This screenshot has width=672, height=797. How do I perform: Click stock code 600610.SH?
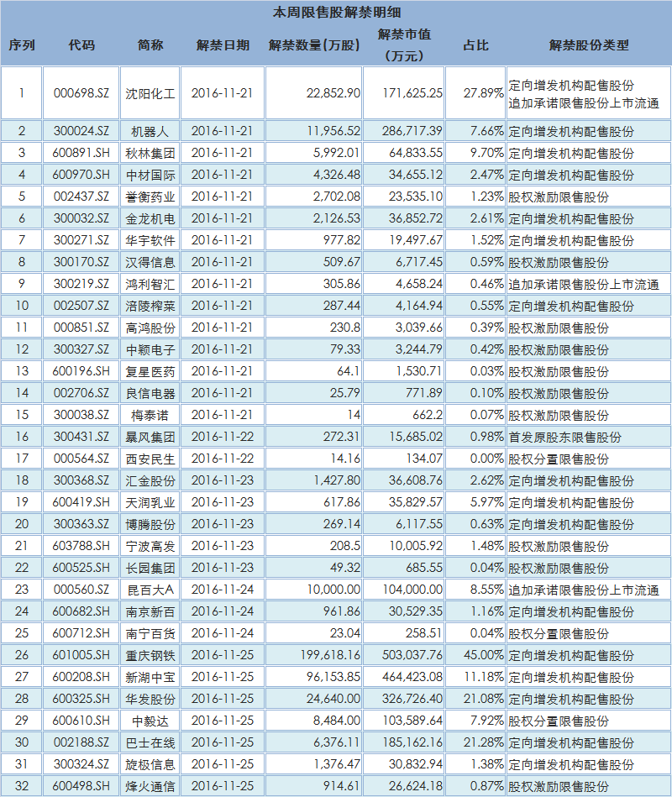pos(81,721)
